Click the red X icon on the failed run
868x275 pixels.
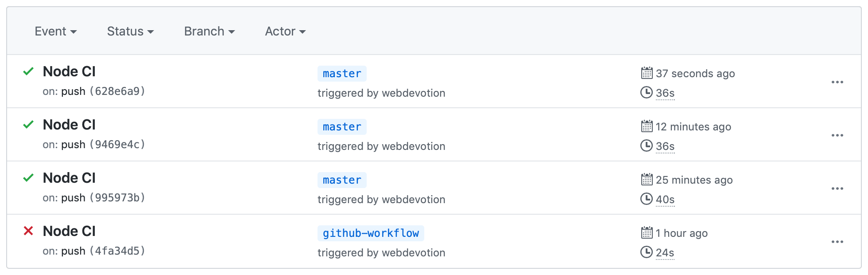tap(28, 231)
